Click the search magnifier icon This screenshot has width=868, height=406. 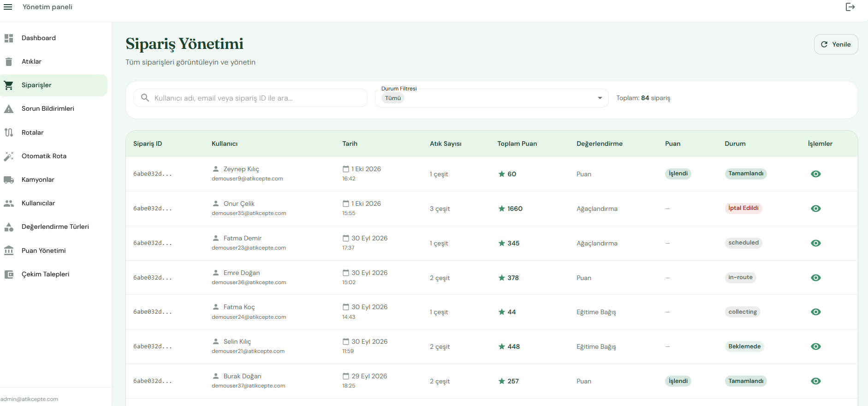point(145,98)
